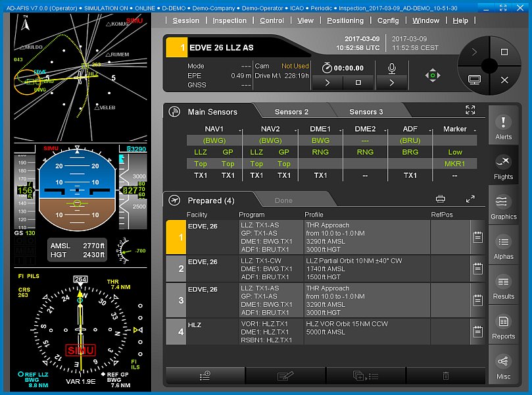The image size is (532, 395).
Task: Click the stop square in round control
Action: click(x=504, y=52)
